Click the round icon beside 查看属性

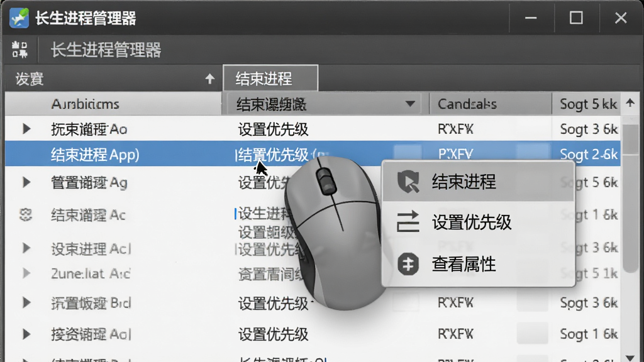tap(408, 264)
